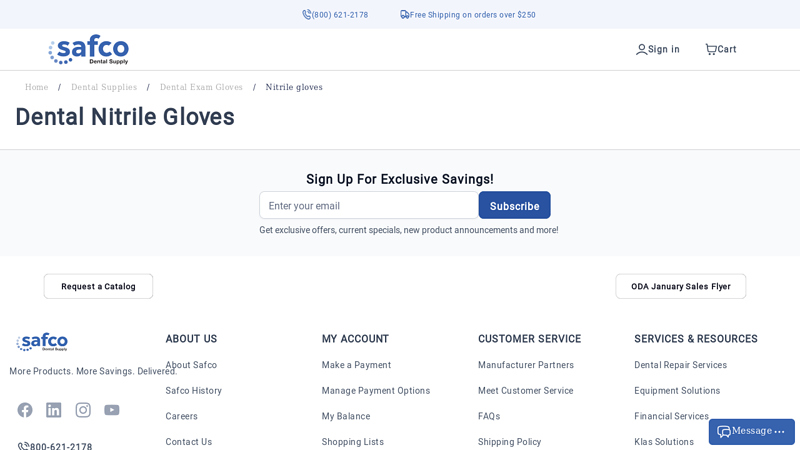Open Dental Repair Services link
Viewport: 800px width, 450px height.
click(x=680, y=365)
